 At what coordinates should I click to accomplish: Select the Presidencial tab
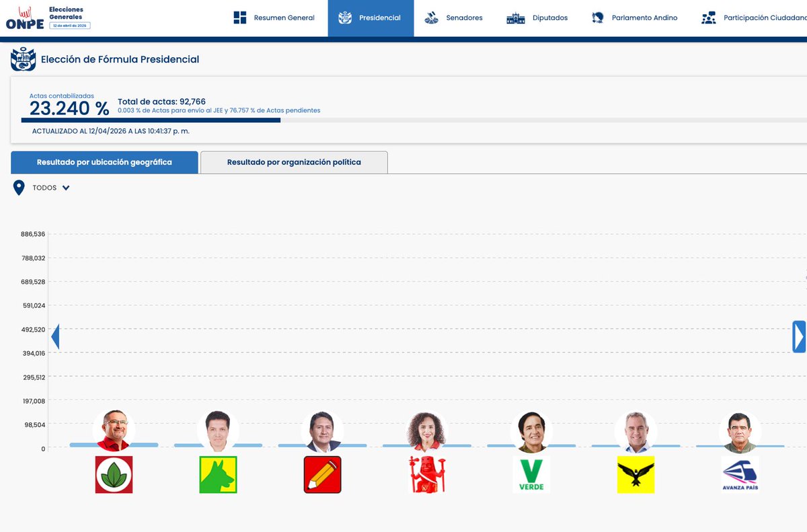[x=371, y=18]
